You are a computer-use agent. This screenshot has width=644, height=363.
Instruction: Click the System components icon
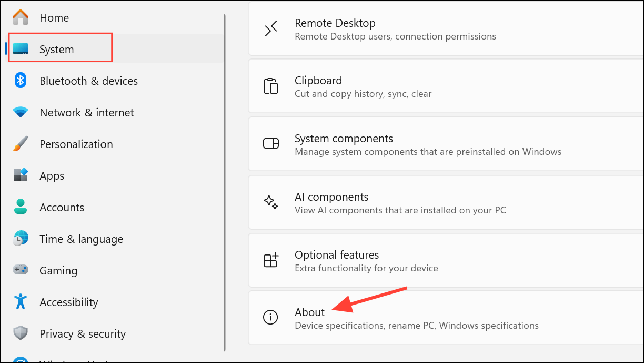[x=271, y=144]
